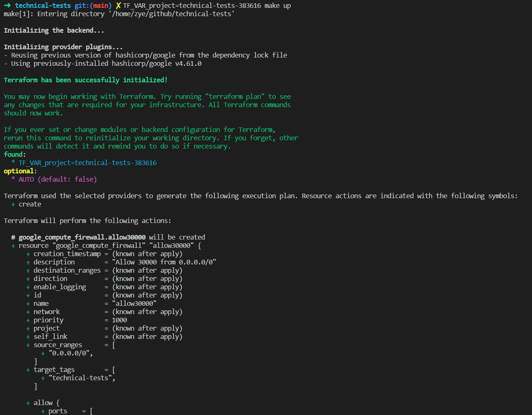Click the name value "allow30000"
The image size is (532, 415).
[134, 303]
